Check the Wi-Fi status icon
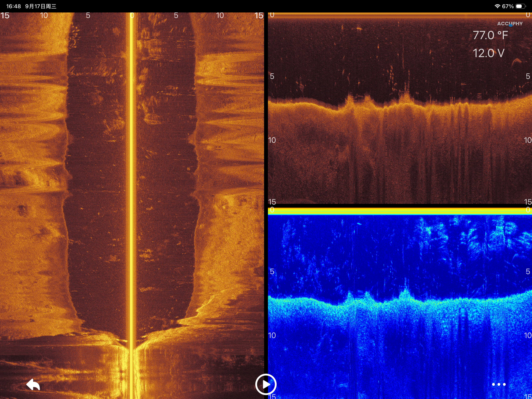532x399 pixels. tap(497, 6)
